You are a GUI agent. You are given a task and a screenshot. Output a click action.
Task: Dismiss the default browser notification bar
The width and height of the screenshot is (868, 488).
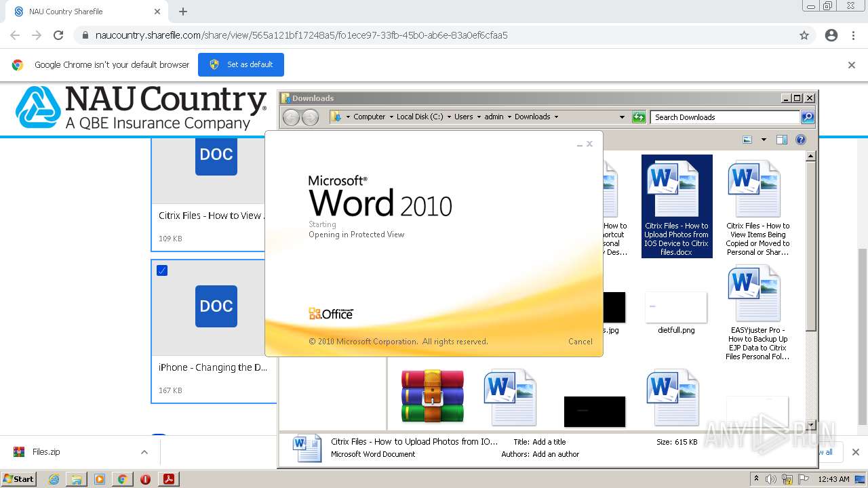click(x=852, y=65)
